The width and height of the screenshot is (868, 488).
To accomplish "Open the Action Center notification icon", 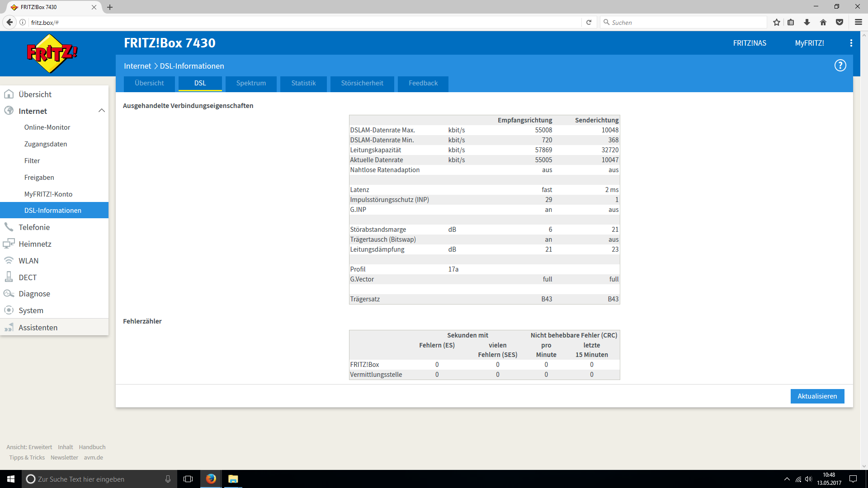I will tap(853, 479).
